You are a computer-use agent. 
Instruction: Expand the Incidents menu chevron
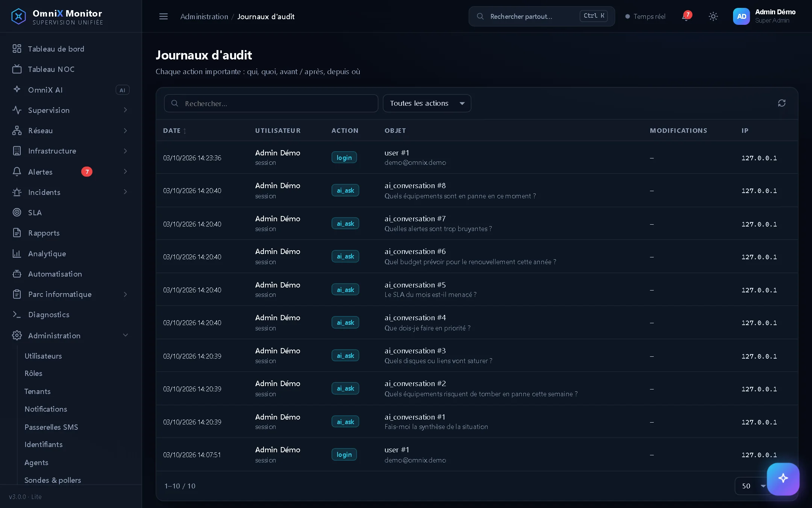pyautogui.click(x=125, y=192)
